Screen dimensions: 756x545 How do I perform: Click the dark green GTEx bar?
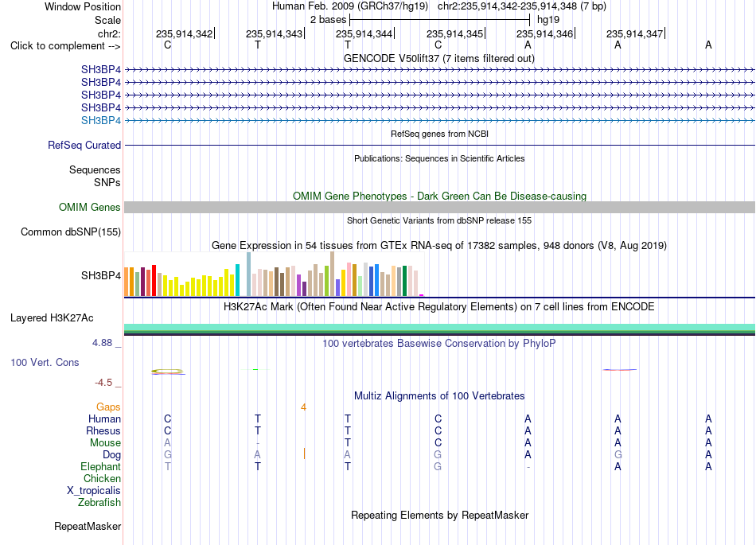[x=404, y=281]
